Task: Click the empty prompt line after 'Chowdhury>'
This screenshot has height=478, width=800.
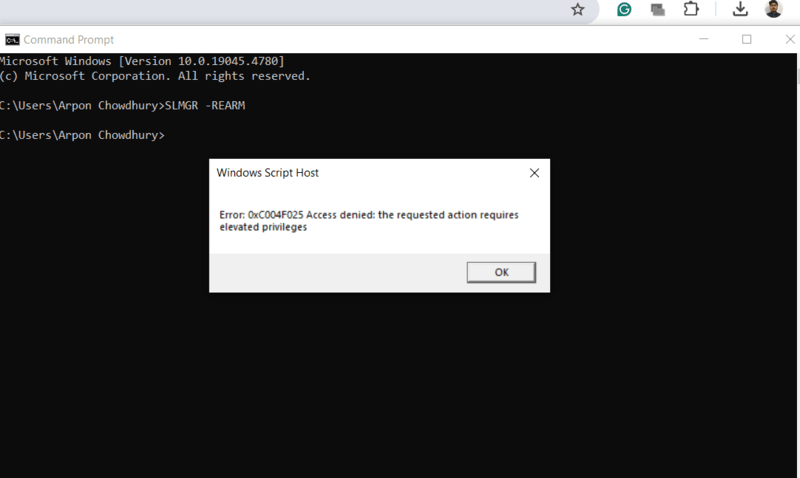Action: pos(82,135)
